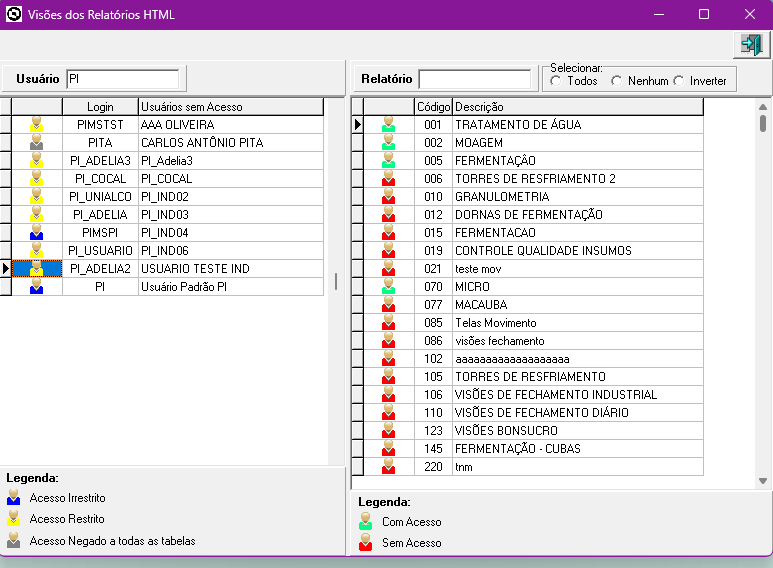Click the Relatório filter input field

click(475, 79)
